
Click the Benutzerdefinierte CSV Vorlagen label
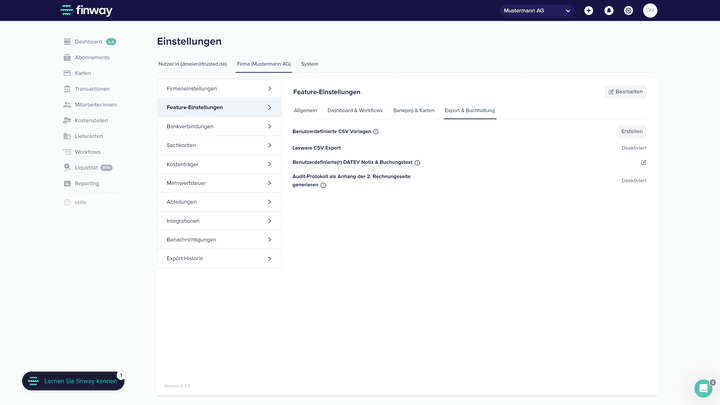332,131
